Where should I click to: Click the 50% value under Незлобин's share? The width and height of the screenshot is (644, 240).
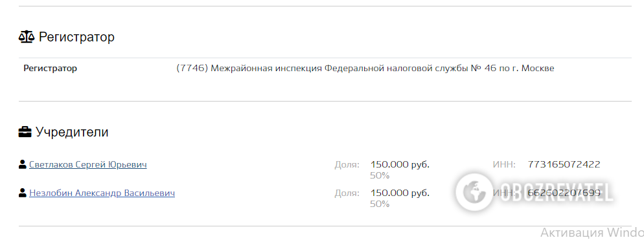tap(380, 204)
